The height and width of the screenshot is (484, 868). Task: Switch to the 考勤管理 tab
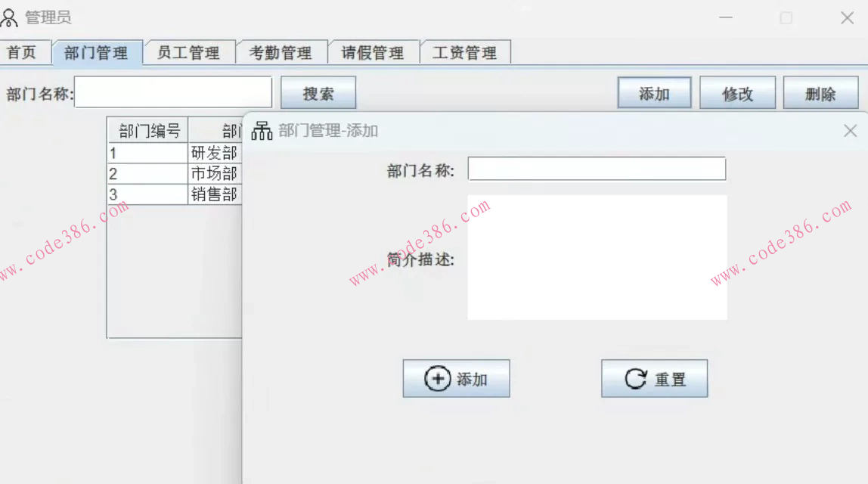click(281, 52)
